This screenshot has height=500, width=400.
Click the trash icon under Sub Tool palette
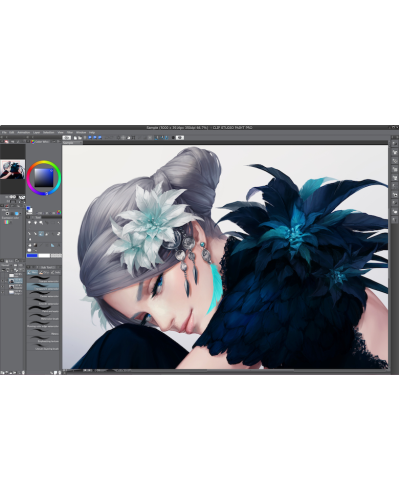[x=60, y=372]
